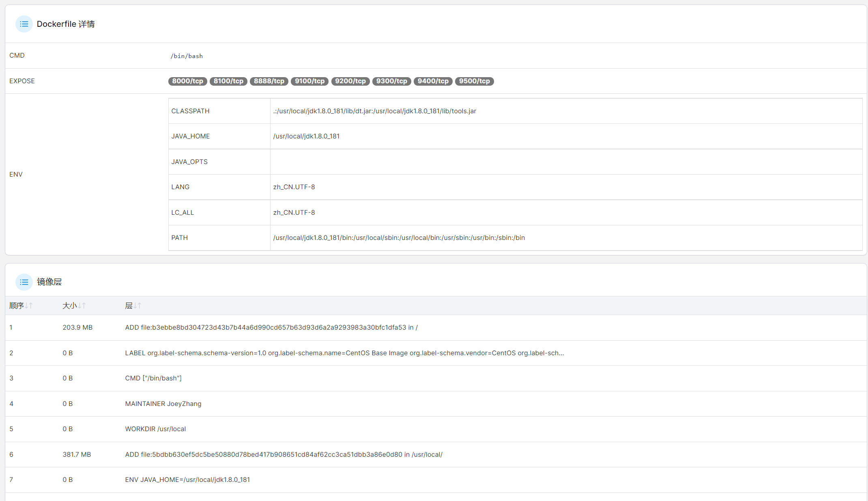
Task: Select the 9400/tcp port tag
Action: point(433,81)
